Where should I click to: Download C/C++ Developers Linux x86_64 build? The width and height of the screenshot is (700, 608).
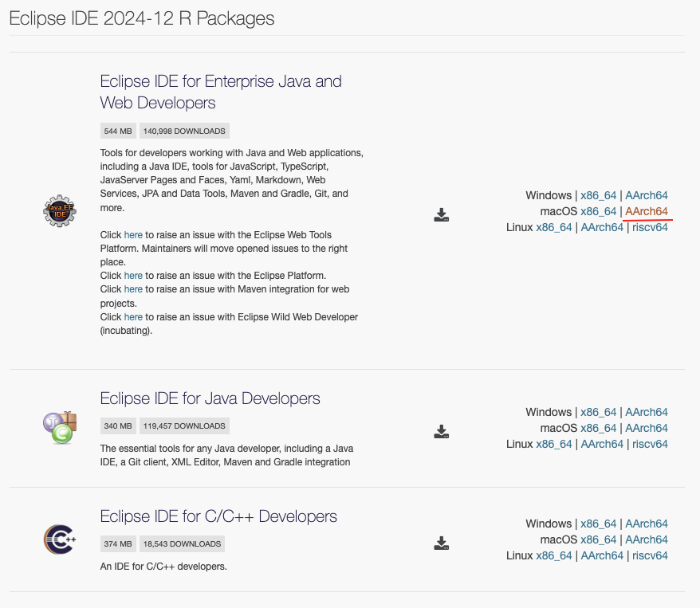coord(554,556)
